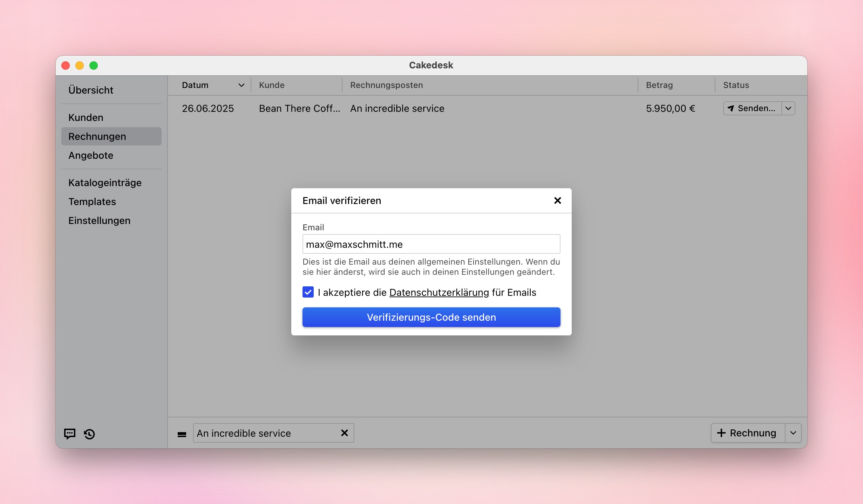Viewport: 863px width, 504px height.
Task: Click the paper plane icon on Senden button
Action: point(731,108)
